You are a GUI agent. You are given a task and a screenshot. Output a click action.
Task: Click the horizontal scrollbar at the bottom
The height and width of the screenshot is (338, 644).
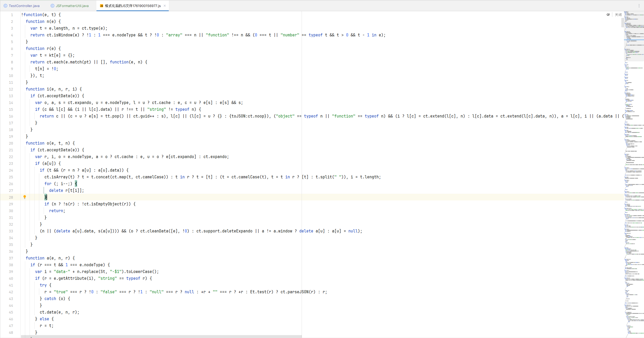(161, 336)
